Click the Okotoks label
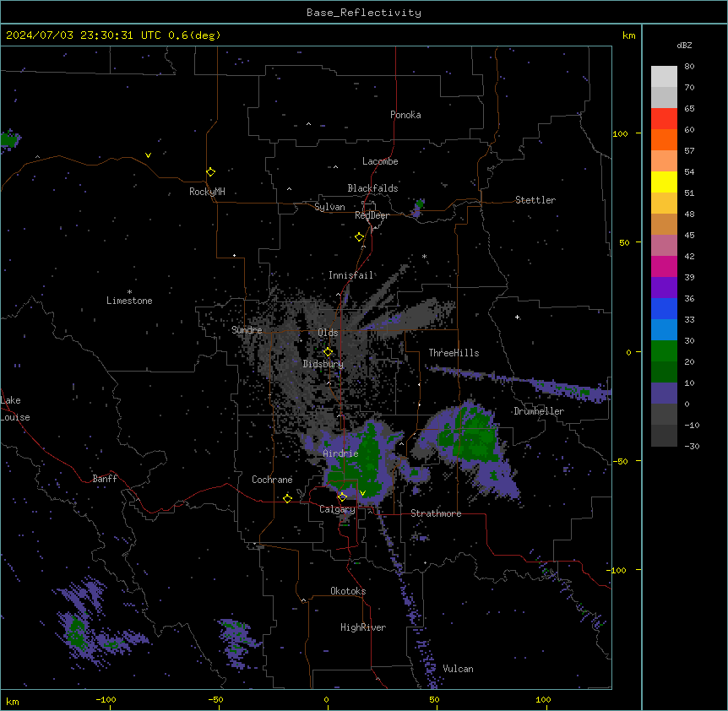728x711 pixels. click(348, 591)
